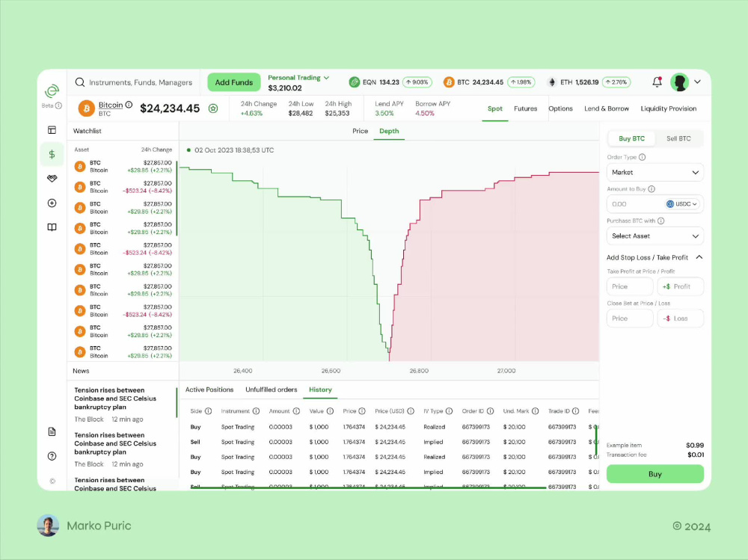Open the Active Positions tab
The height and width of the screenshot is (560, 748).
[209, 390]
